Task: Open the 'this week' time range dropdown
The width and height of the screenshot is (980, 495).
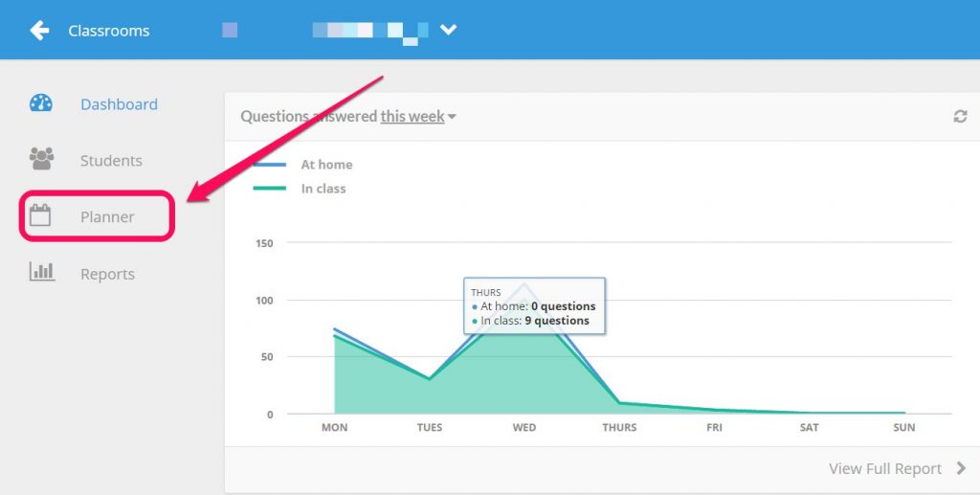Action: (418, 117)
